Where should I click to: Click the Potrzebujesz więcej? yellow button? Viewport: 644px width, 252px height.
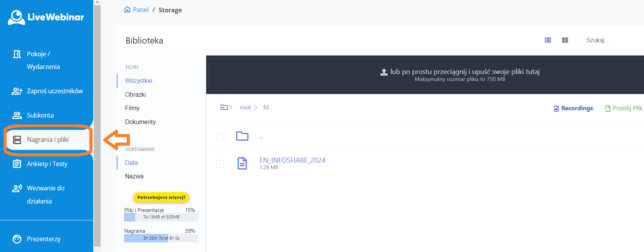[x=161, y=197]
